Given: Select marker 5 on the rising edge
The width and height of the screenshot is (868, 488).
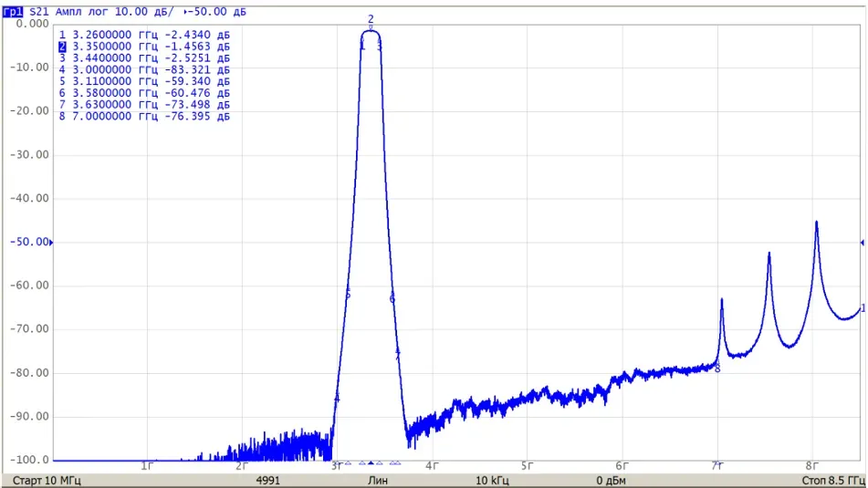Looking at the screenshot, I should (348, 295).
